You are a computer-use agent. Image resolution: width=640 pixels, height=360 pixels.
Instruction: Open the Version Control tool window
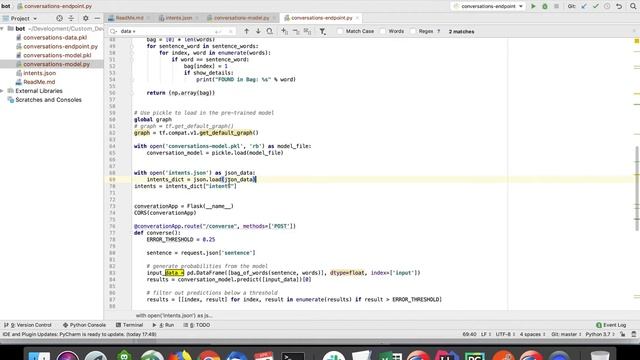point(28,325)
